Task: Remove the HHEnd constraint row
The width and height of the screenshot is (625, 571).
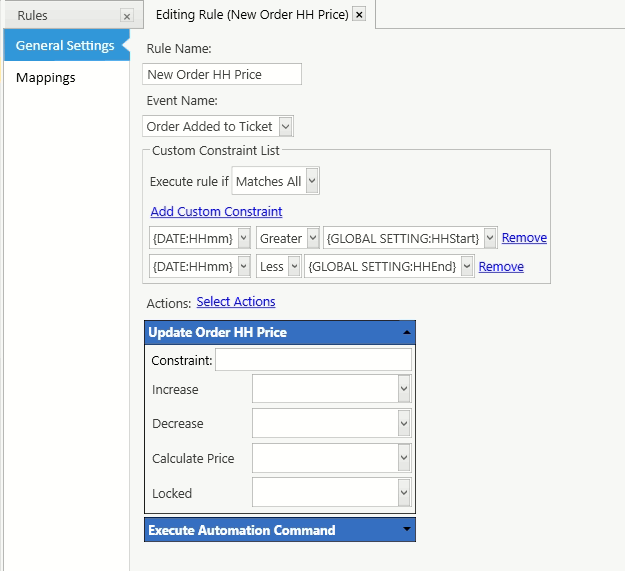Action: (x=501, y=267)
